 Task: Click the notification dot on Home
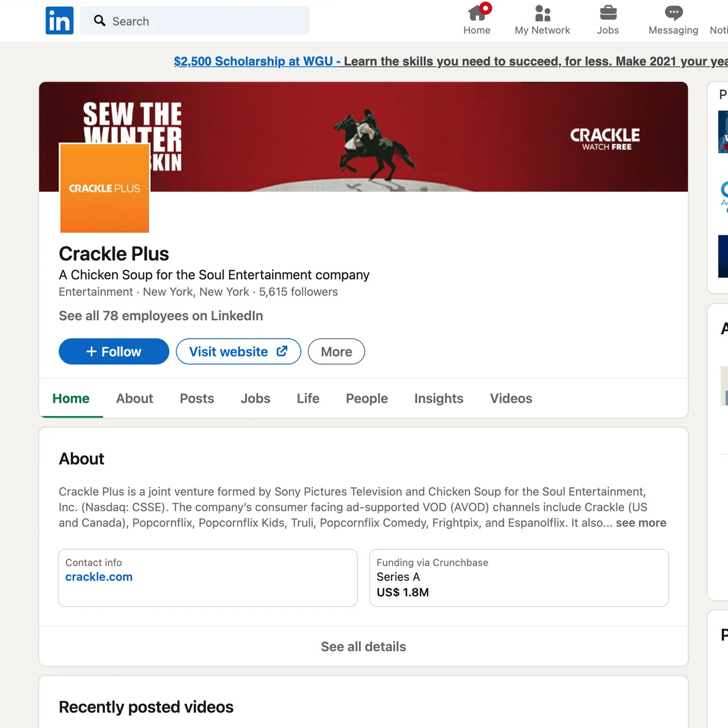[x=486, y=7]
